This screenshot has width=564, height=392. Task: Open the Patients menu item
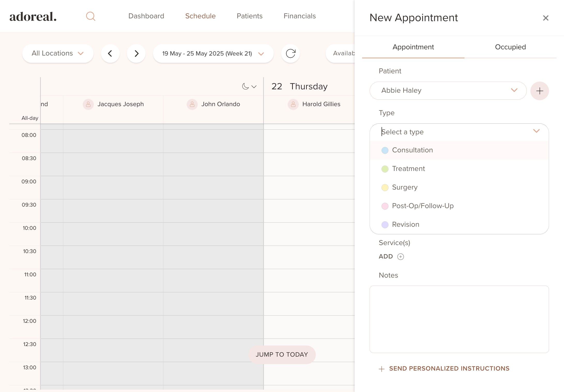click(249, 16)
